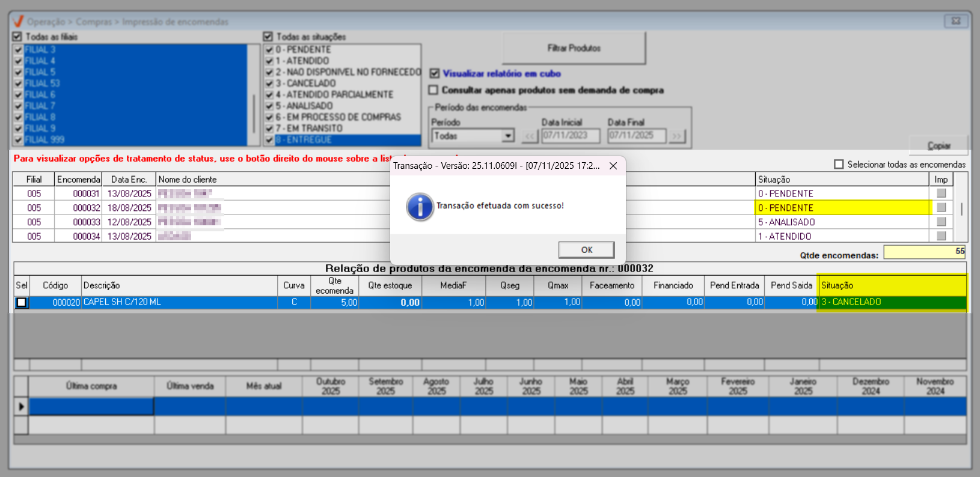
Task: Click the blue information icon in the dialog
Action: tap(420, 207)
